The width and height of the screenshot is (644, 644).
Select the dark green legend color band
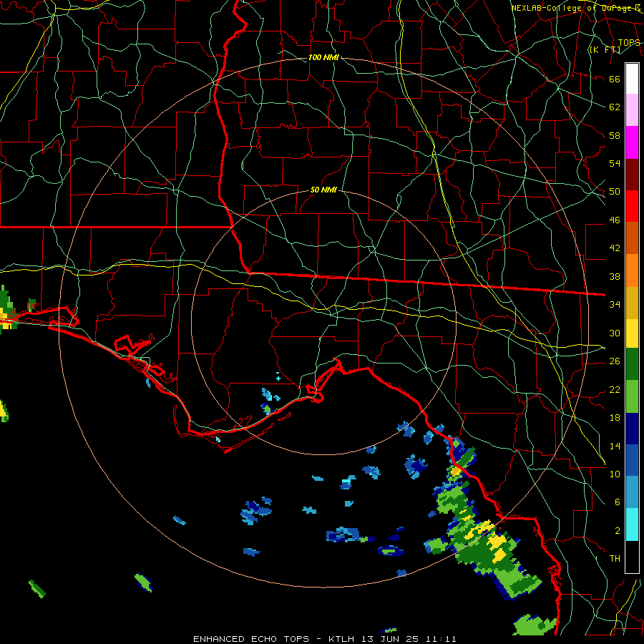click(632, 364)
